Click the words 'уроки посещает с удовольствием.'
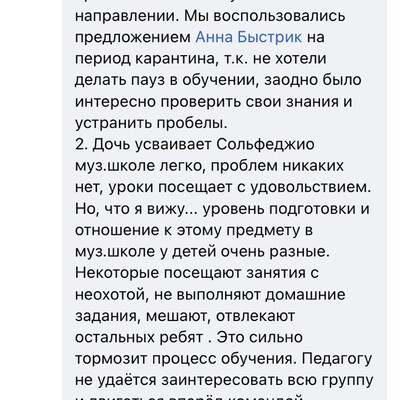This screenshot has width=400, height=400. [x=239, y=188]
